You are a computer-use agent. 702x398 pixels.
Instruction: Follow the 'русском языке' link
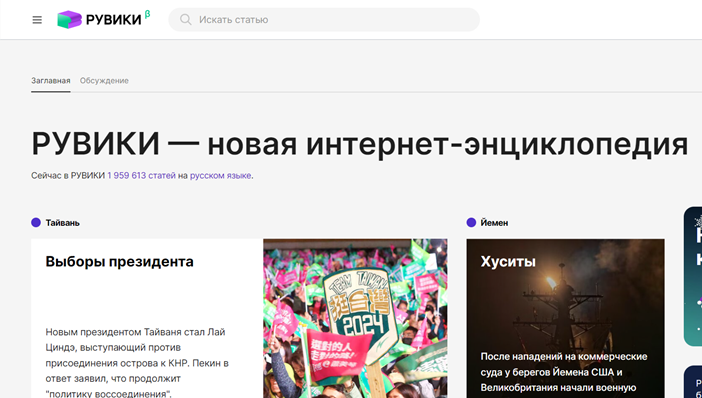point(220,175)
